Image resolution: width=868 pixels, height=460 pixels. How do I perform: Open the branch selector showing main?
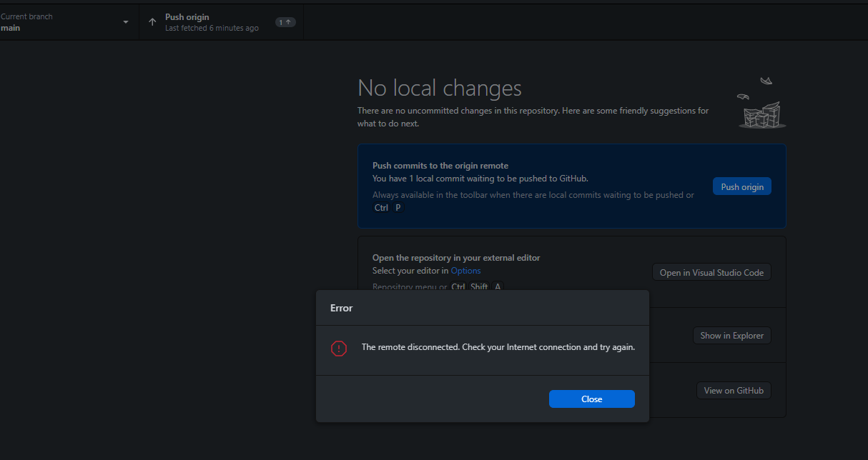[65, 22]
